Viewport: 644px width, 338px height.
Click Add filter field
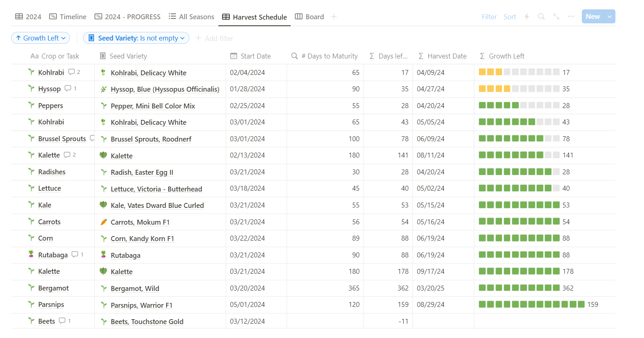(x=214, y=38)
